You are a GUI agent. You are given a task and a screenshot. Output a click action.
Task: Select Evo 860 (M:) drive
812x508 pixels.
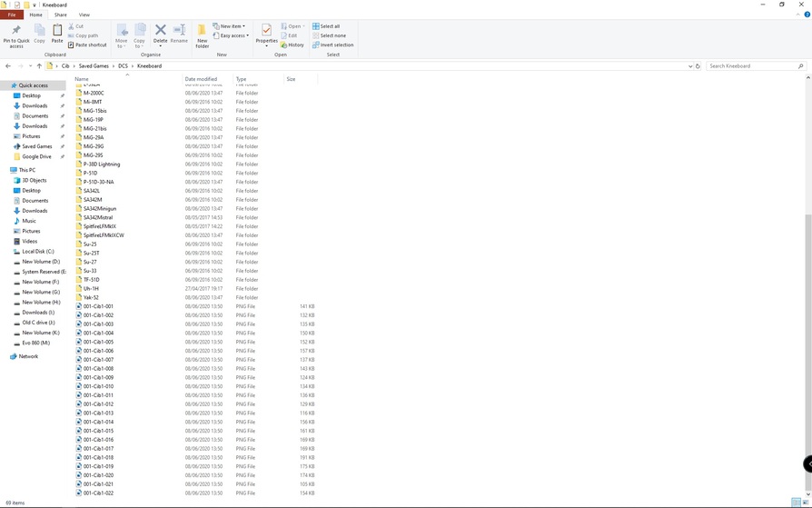pyautogui.click(x=35, y=343)
